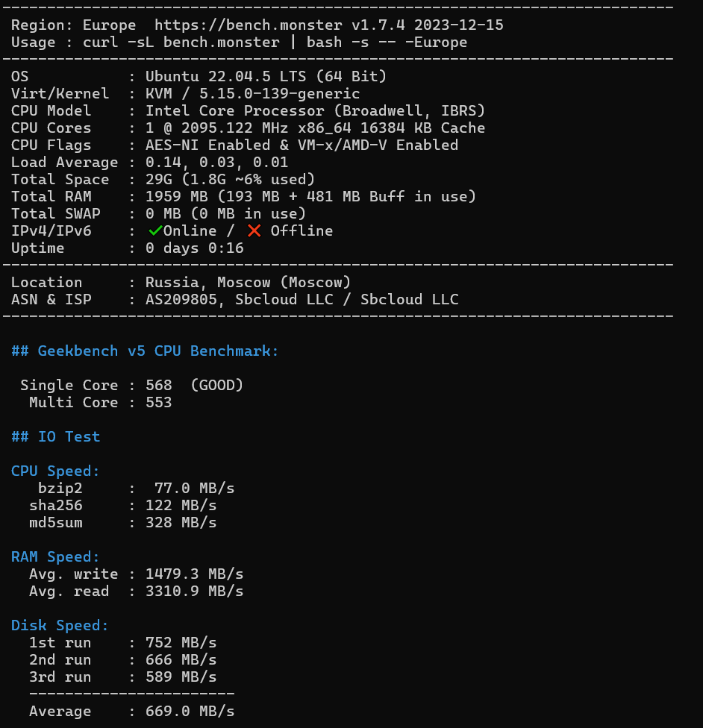
Task: Click the red IPv6 Offline cross
Action: pos(254,230)
